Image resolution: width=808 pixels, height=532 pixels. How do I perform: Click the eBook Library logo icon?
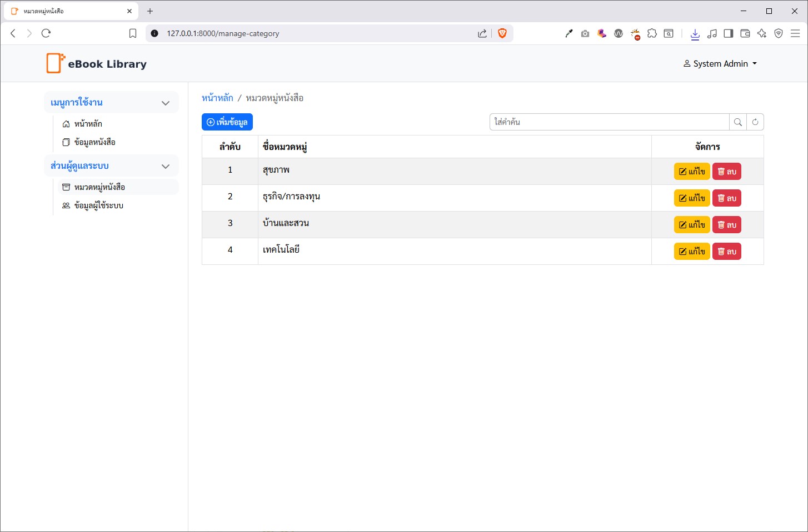tap(55, 63)
